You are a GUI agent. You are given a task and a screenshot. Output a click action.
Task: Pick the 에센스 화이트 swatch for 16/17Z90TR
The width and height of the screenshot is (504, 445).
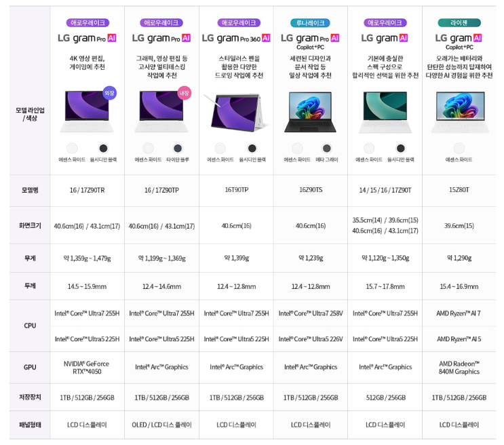[72, 149]
